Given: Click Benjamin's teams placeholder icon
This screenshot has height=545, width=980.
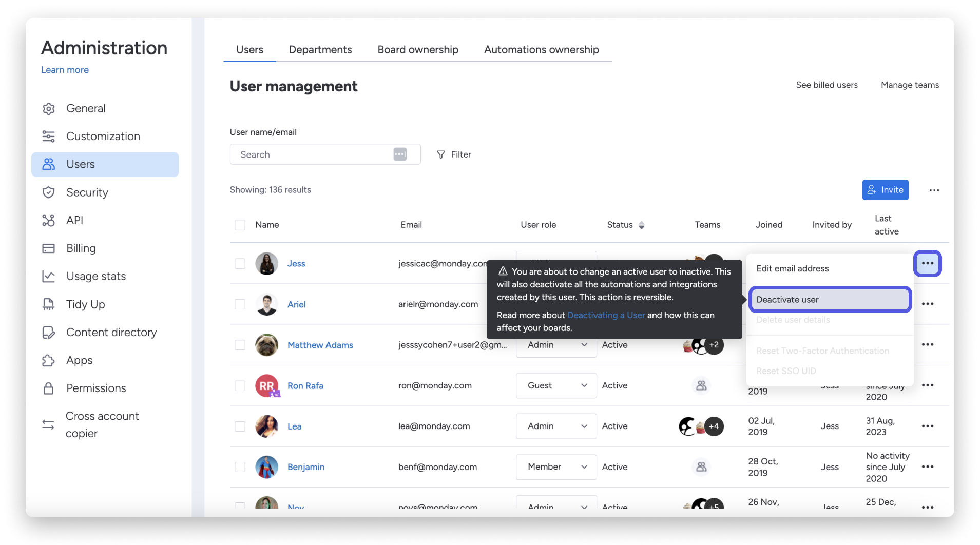Looking at the screenshot, I should [x=701, y=467].
